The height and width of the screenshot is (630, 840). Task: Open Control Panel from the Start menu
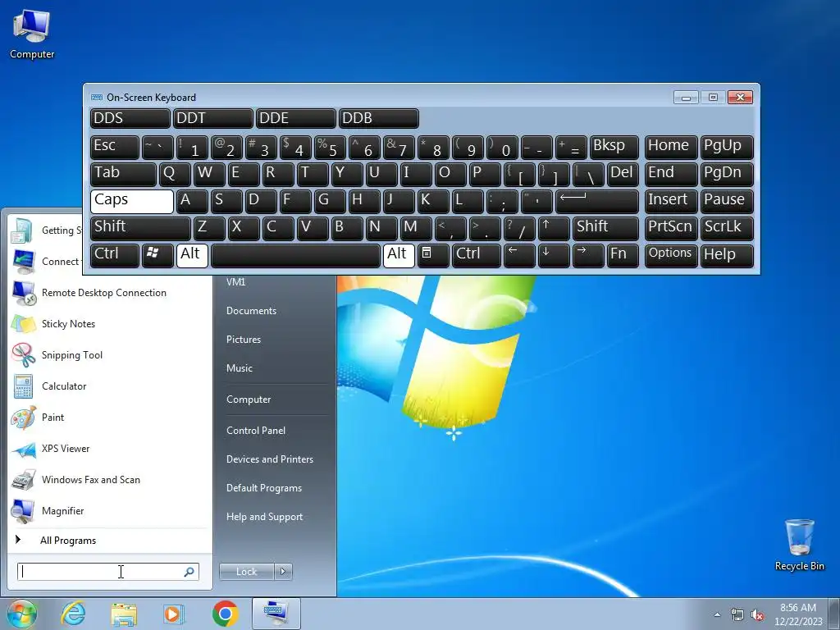pos(256,431)
